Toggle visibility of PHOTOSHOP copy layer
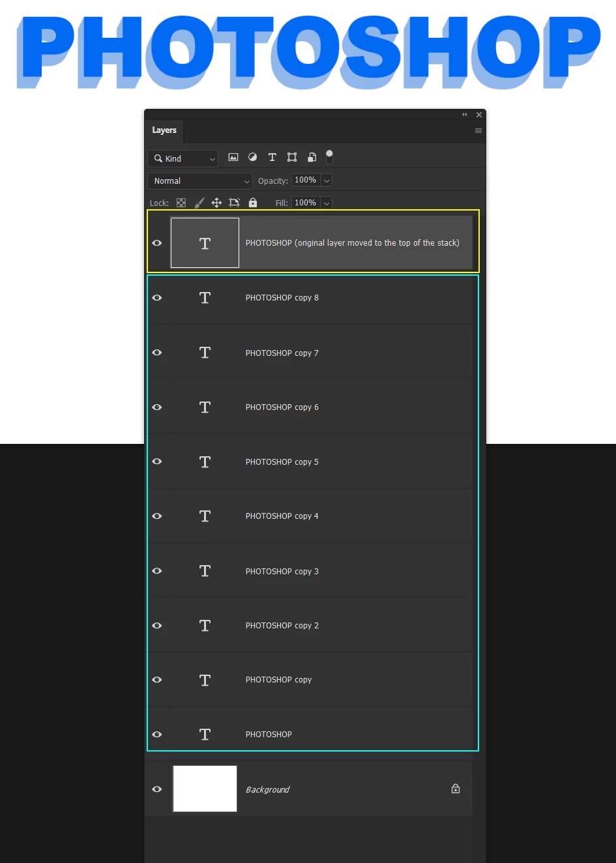616x863 pixels. tap(157, 680)
